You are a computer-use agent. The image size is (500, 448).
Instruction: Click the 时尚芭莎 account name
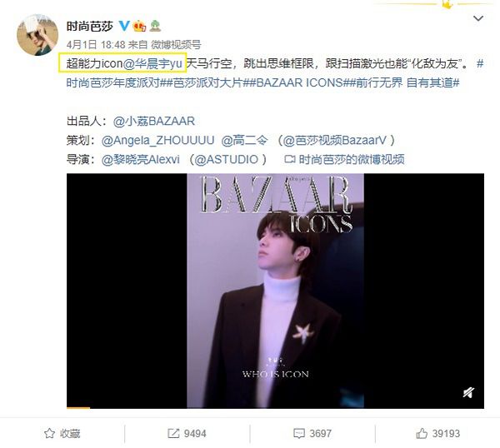(90, 26)
